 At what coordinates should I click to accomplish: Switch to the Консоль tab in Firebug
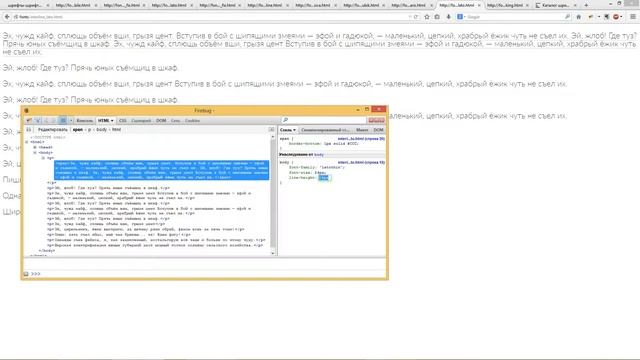point(84,121)
